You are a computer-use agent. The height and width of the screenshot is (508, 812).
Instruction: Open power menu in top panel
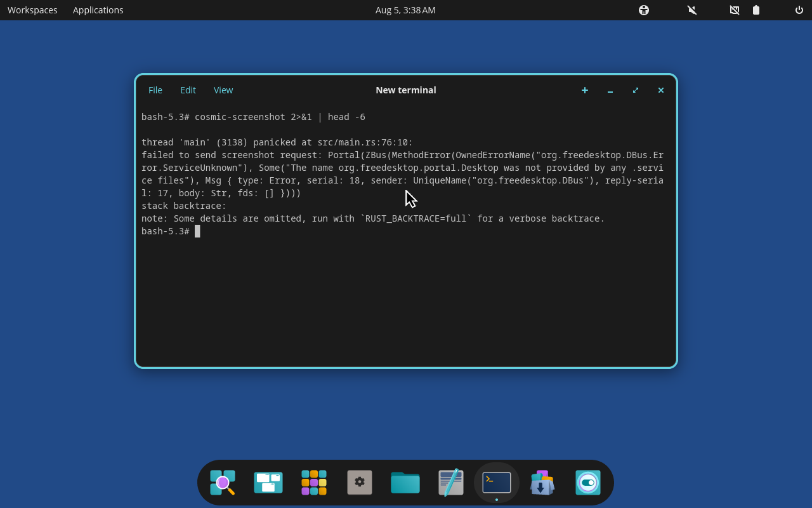point(799,10)
